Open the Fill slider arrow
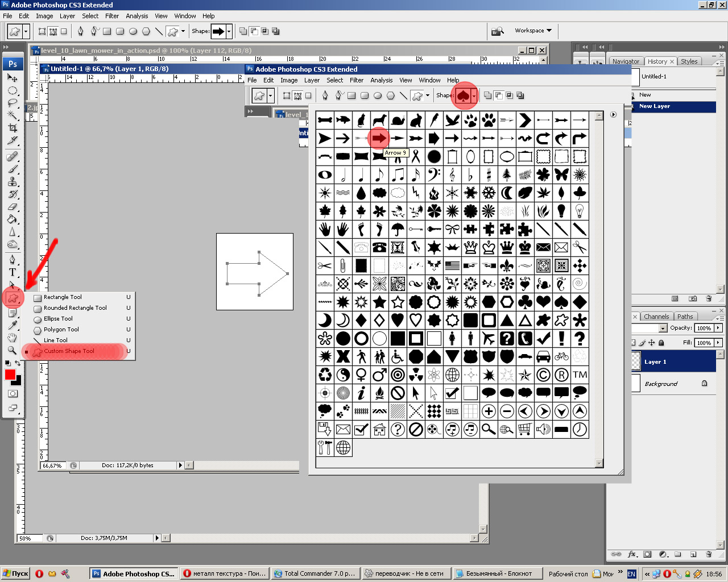Screen dimensions: 728x582 tap(718, 343)
